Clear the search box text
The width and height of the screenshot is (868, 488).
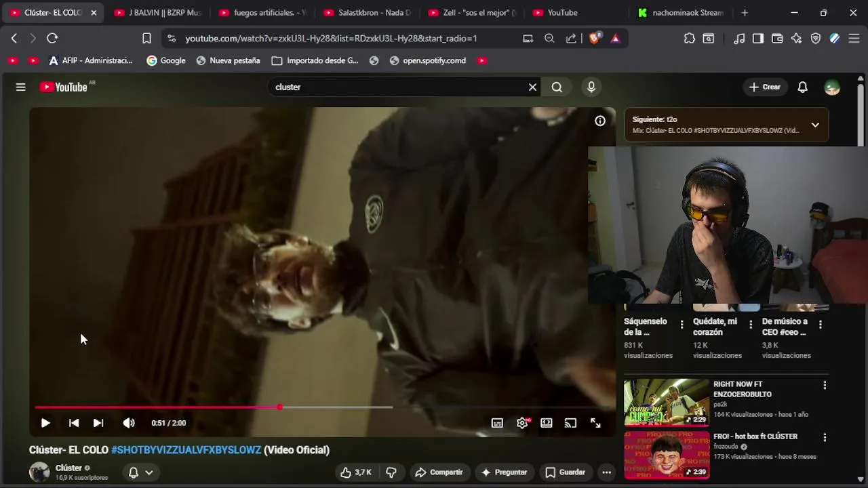(x=532, y=87)
